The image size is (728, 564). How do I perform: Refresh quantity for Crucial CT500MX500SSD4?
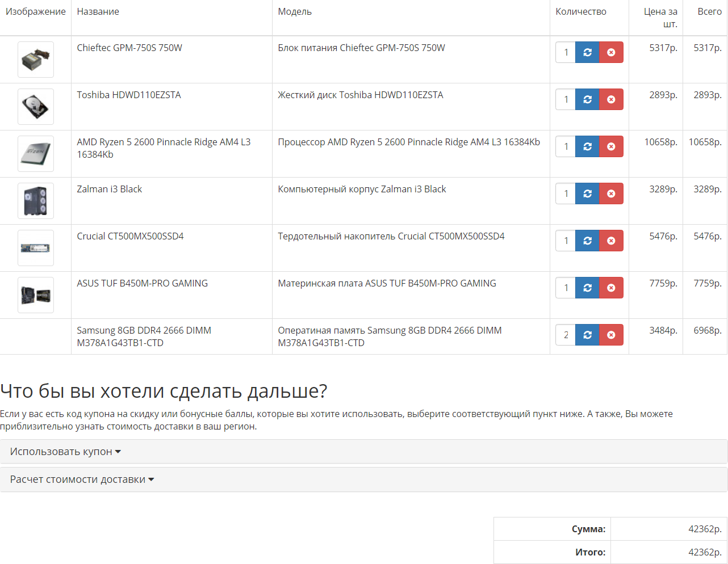pos(587,241)
